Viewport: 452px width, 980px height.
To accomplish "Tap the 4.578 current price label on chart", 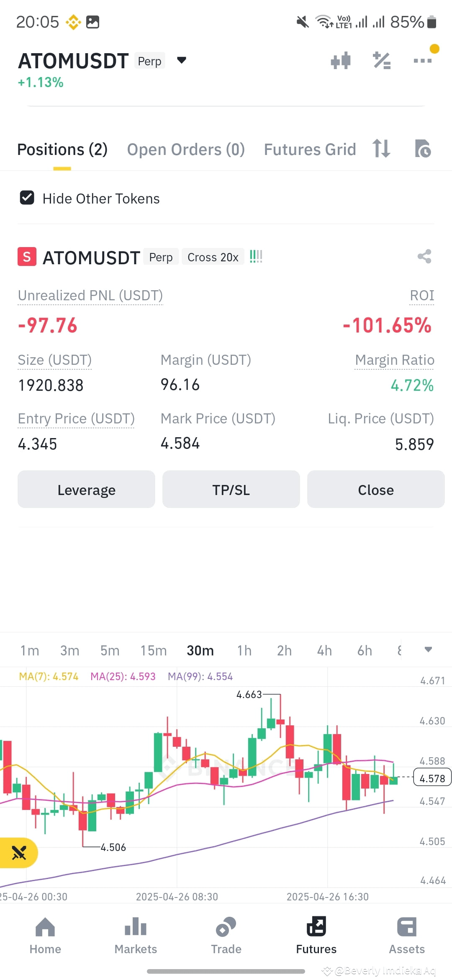I will pyautogui.click(x=432, y=778).
